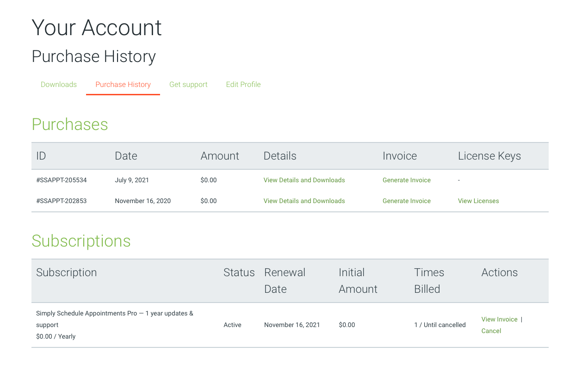The width and height of the screenshot is (588, 371).
Task: View Details and Downloads for purchase #SSAPPT-202853
Action: click(x=304, y=201)
